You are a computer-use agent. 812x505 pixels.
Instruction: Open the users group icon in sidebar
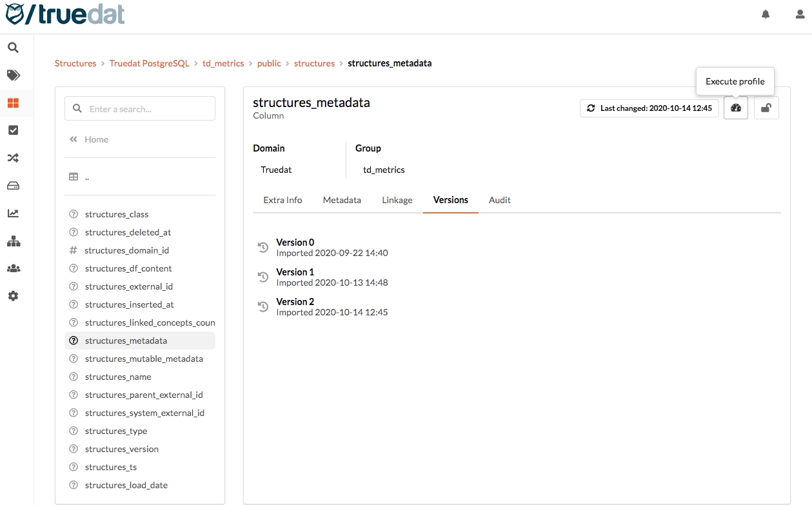pyautogui.click(x=13, y=268)
